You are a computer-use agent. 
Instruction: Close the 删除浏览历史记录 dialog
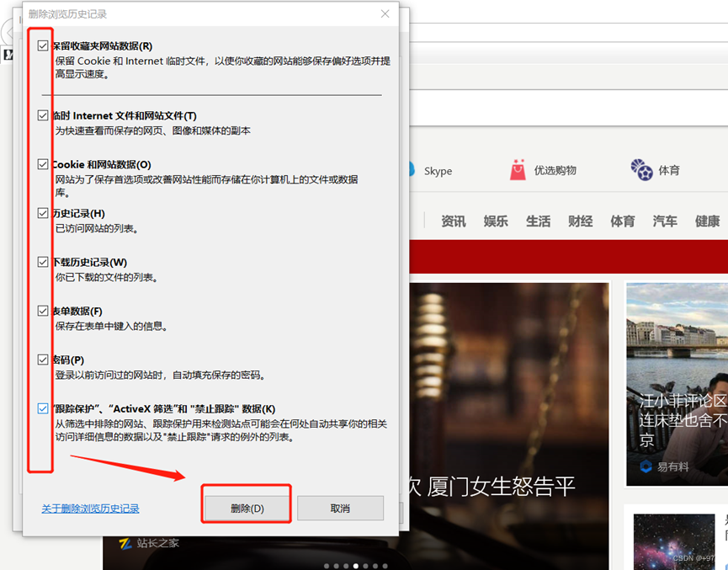coord(385,14)
